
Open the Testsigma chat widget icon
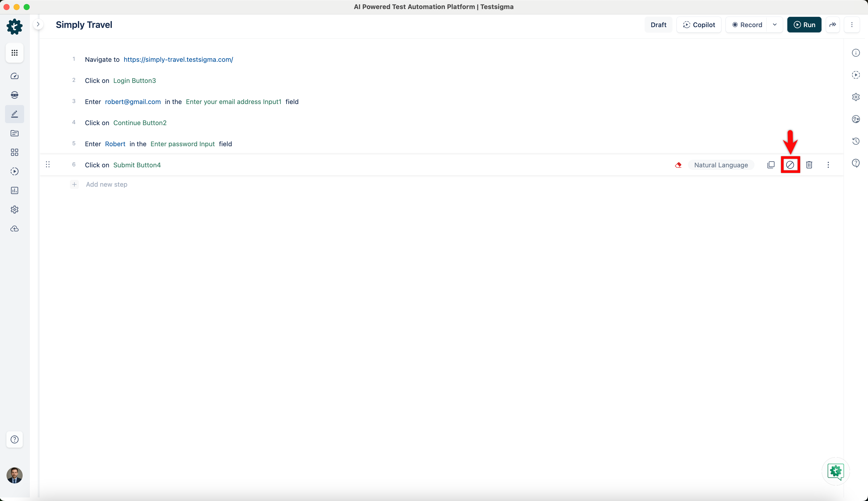pos(836,471)
